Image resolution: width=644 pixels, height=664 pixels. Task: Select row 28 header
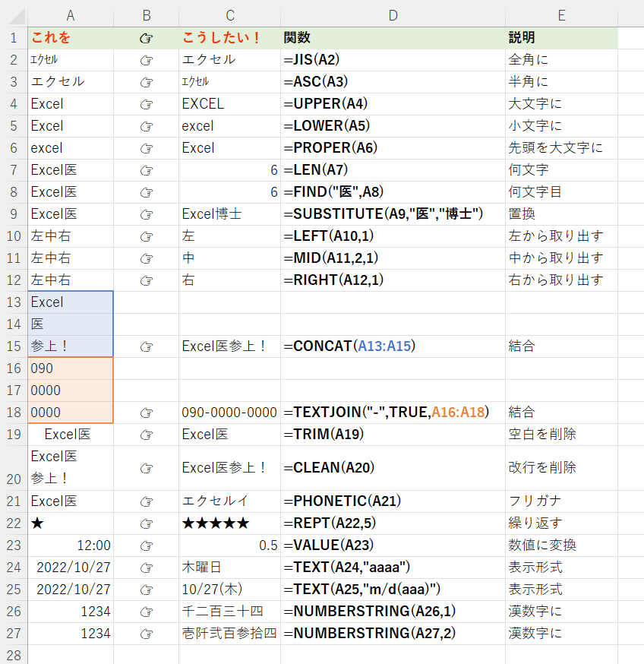point(14,655)
